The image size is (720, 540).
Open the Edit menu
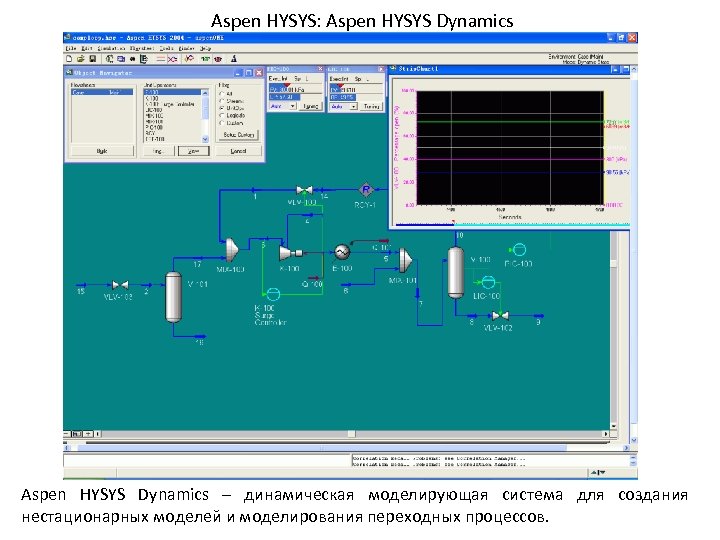click(x=87, y=48)
